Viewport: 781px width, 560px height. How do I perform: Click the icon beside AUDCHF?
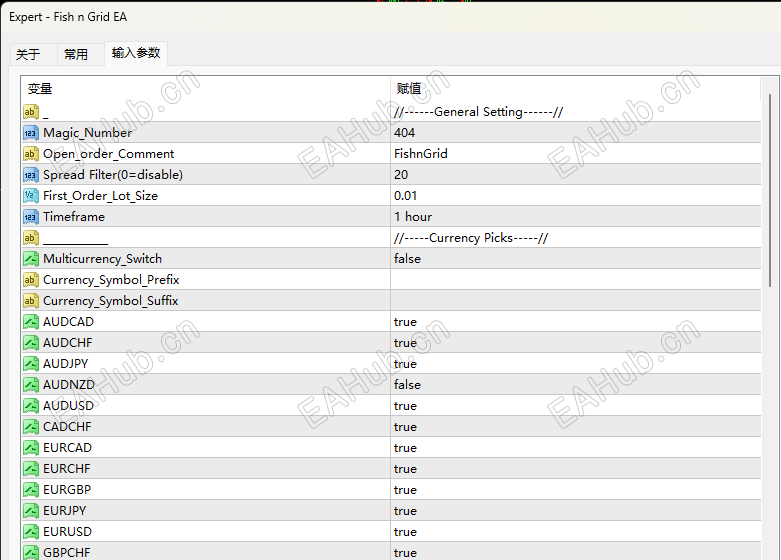[x=31, y=343]
